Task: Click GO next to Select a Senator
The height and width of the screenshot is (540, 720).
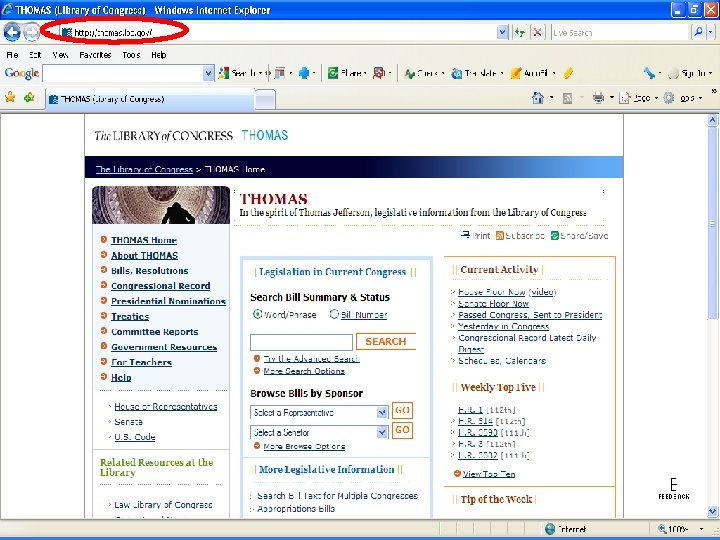Action: pos(402,430)
